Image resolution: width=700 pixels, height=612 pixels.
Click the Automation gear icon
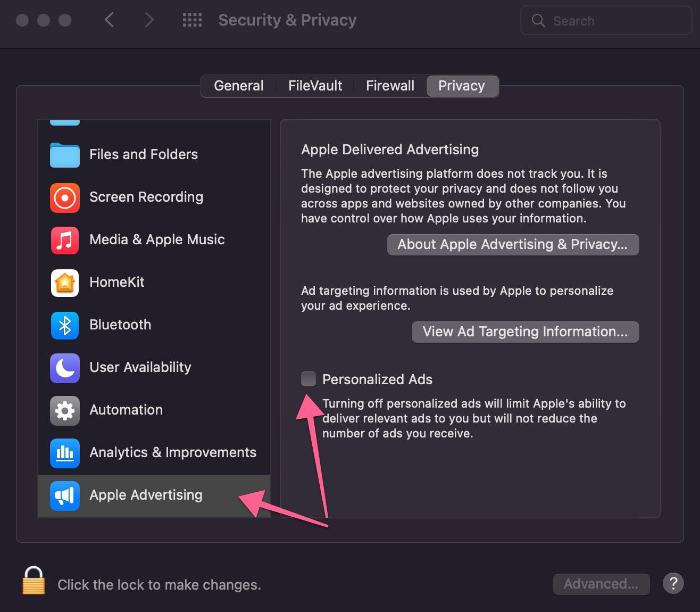point(65,410)
